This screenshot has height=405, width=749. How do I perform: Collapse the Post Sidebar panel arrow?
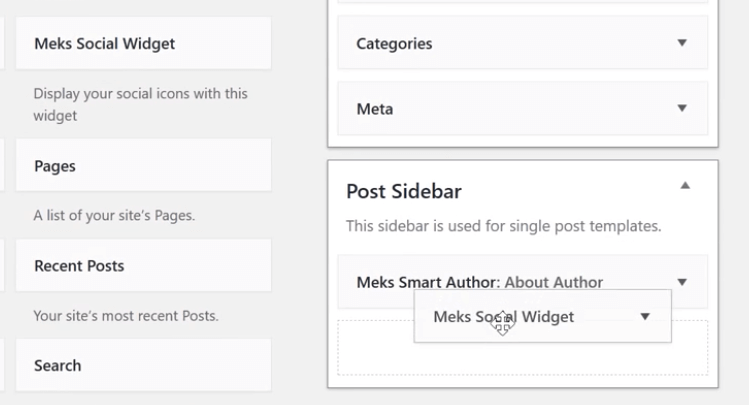685,185
